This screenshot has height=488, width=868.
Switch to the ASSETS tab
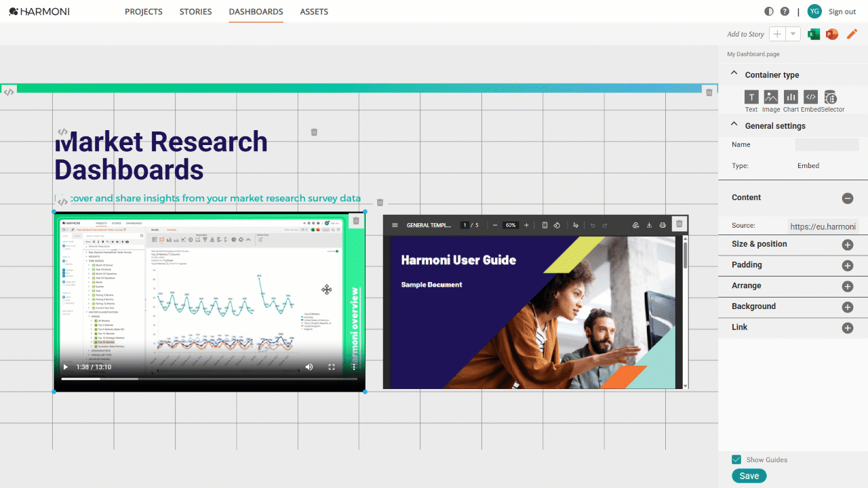pos(314,12)
